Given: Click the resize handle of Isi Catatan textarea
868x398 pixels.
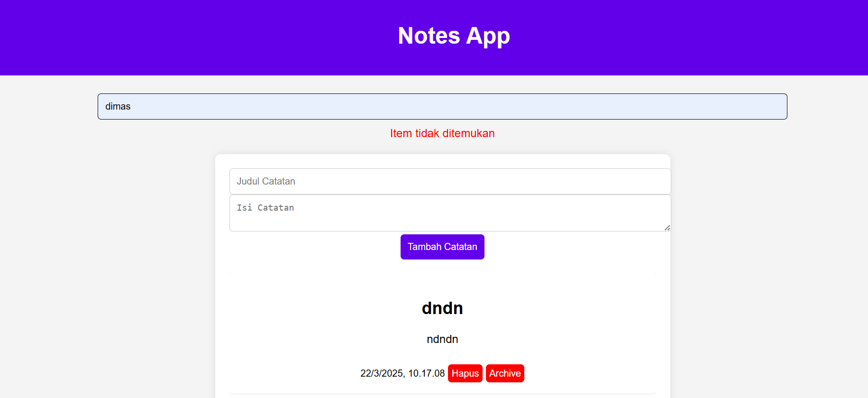Looking at the screenshot, I should coord(667,228).
